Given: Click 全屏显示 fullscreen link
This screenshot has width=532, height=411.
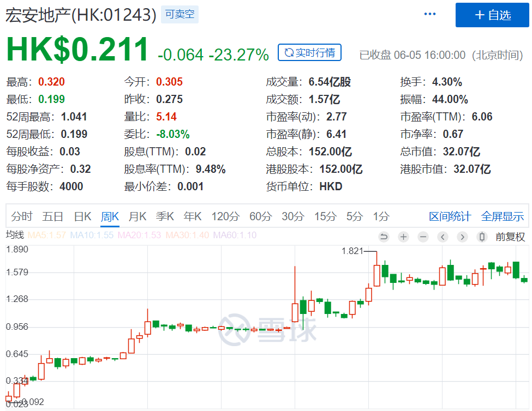Looking at the screenshot, I should (502, 216).
